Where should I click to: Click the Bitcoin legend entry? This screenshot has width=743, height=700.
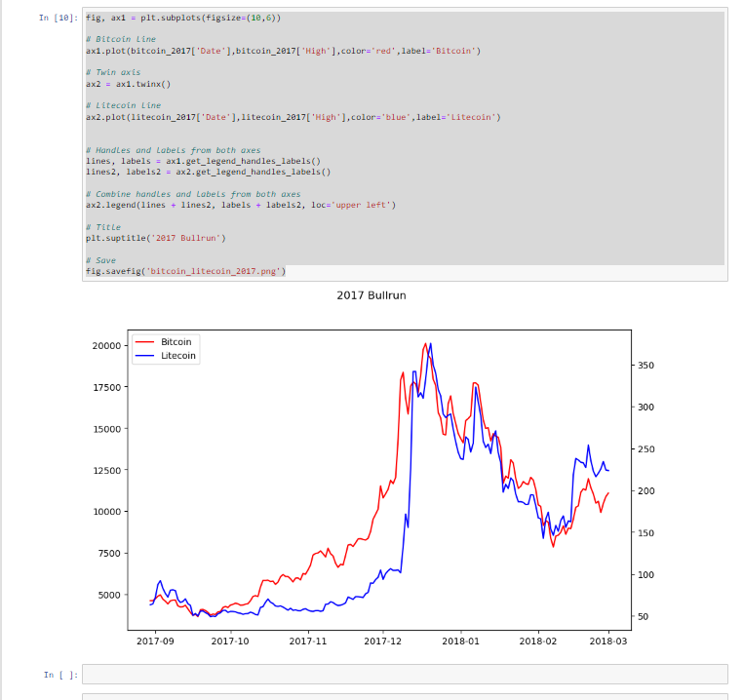point(176,341)
